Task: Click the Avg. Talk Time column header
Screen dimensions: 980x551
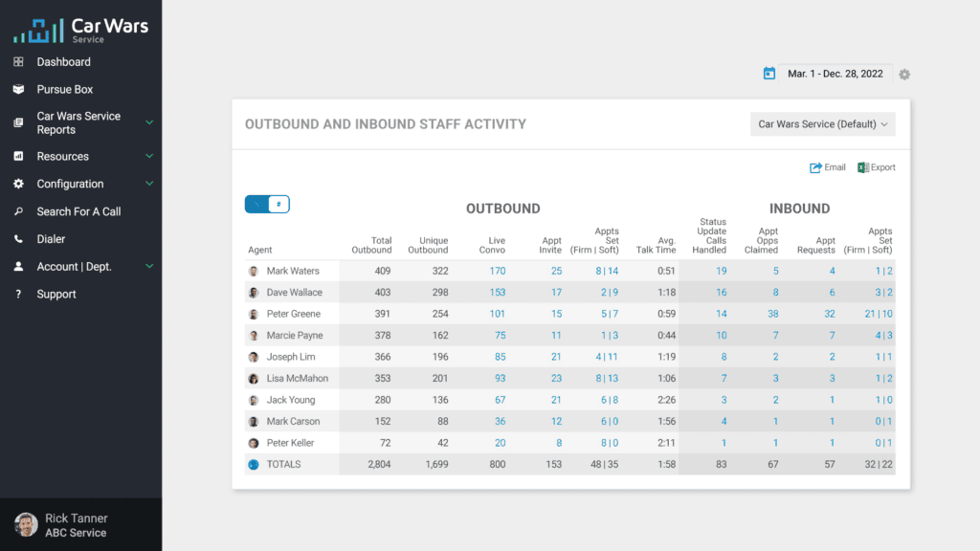Action: (657, 245)
